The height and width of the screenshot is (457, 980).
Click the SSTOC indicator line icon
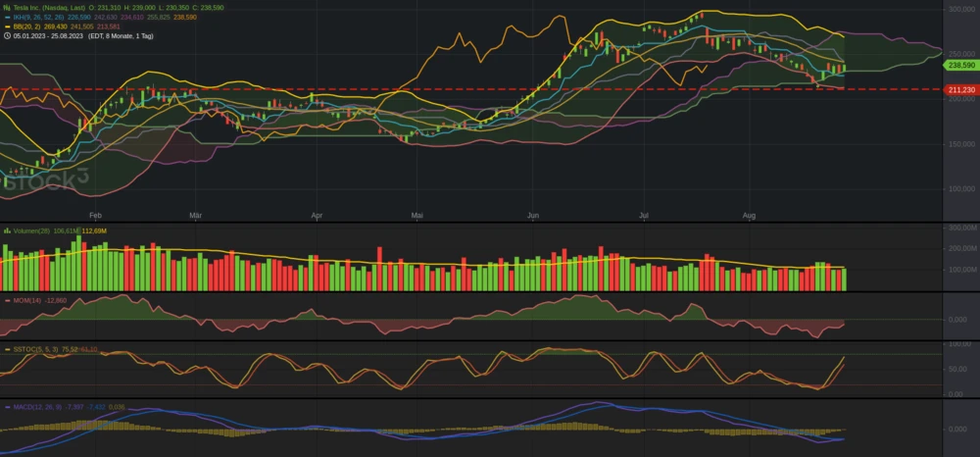(7, 348)
